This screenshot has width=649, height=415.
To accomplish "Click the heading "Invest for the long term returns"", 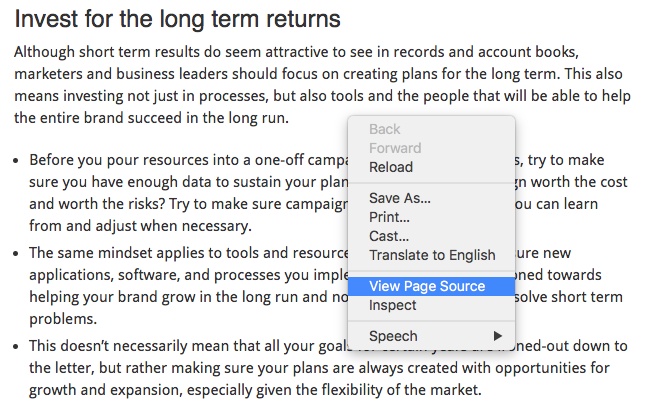I will (x=178, y=19).
